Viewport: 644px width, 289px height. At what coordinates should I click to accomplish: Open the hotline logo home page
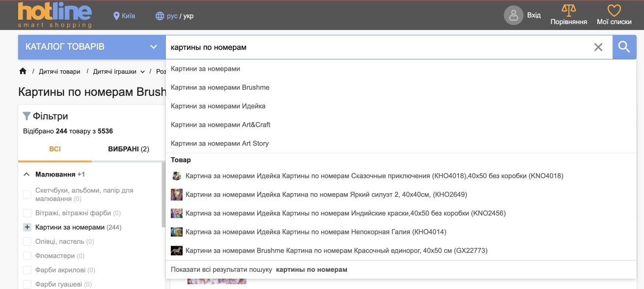click(54, 15)
